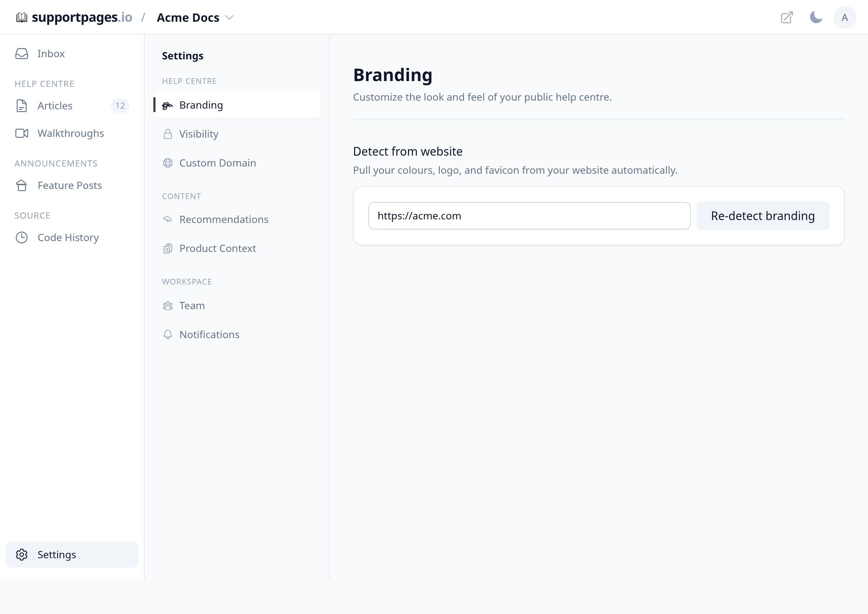Select the Visibility settings item

tap(237, 134)
